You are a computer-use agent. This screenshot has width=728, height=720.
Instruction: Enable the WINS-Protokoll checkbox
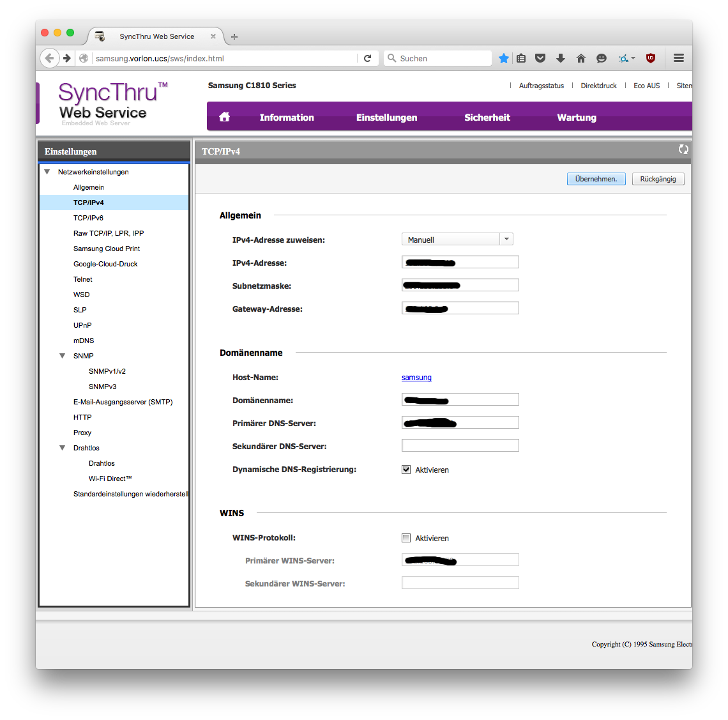406,538
